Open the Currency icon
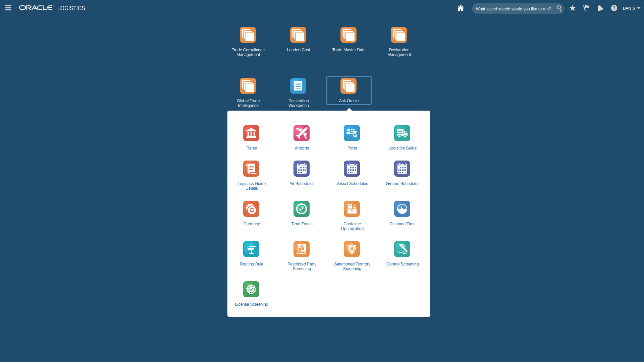Viewport: 644px width, 362px height. click(251, 209)
